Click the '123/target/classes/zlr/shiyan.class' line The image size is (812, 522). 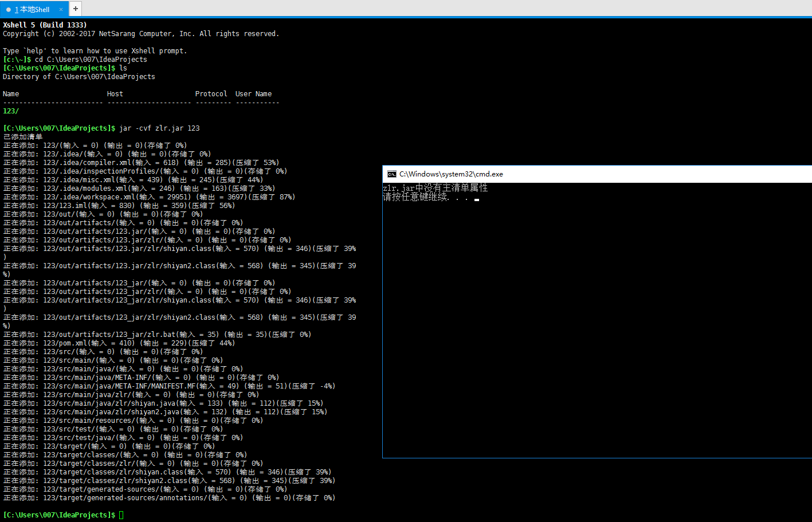pos(167,472)
